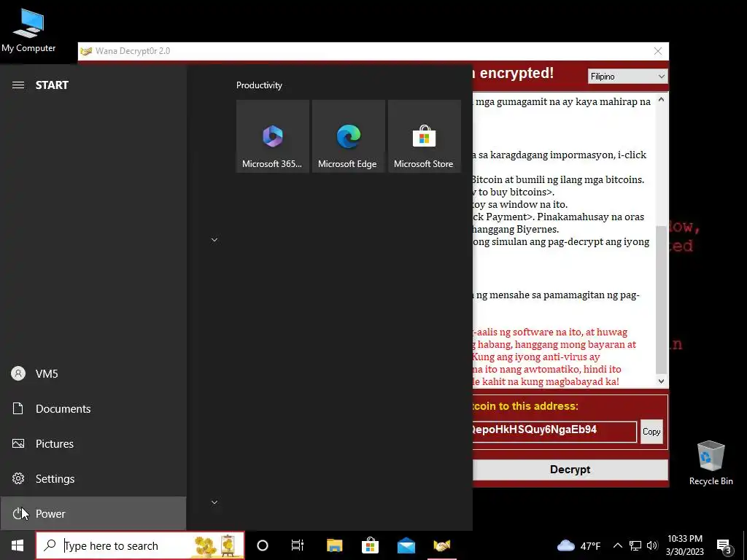The height and width of the screenshot is (560, 747).
Task: Open weather widget showing 47°F
Action: click(x=578, y=545)
